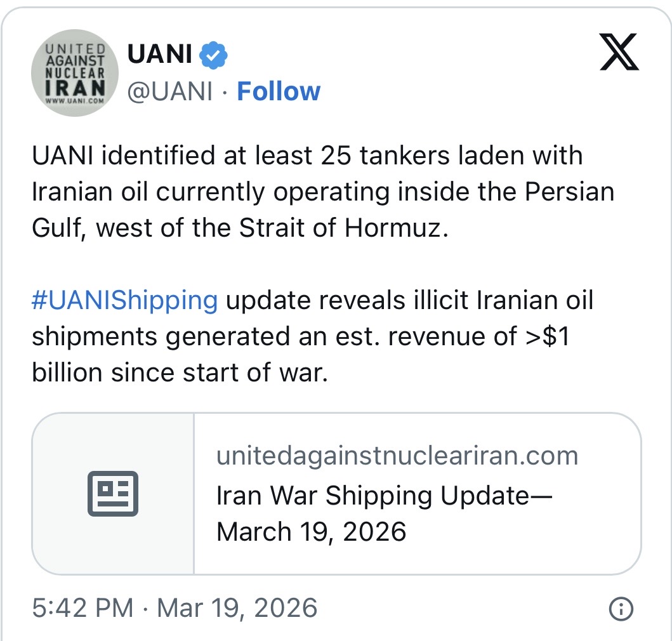Image resolution: width=672 pixels, height=641 pixels.
Task: Click the blue verified badge
Action: pyautogui.click(x=214, y=56)
